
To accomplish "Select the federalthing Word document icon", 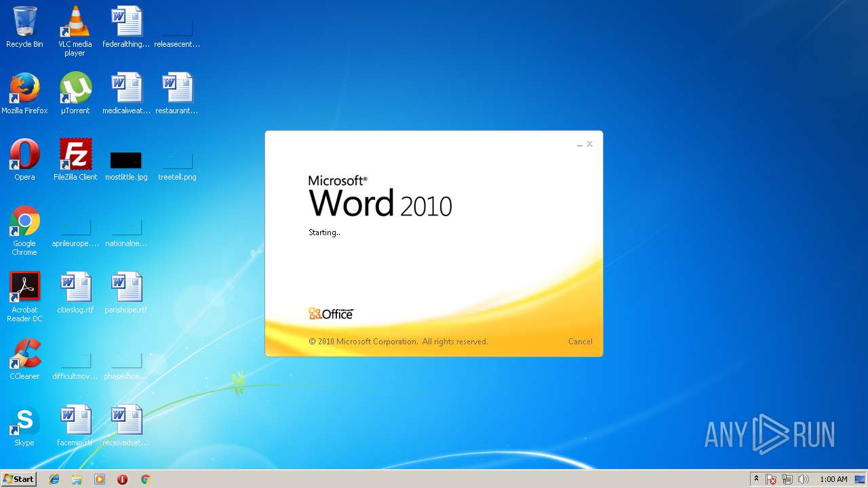I will (x=126, y=27).
